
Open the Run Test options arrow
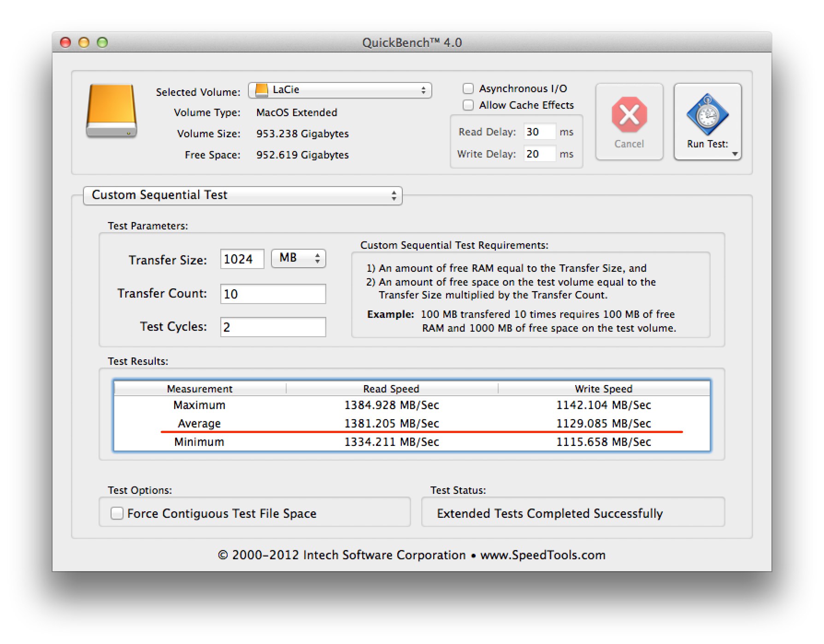click(735, 154)
